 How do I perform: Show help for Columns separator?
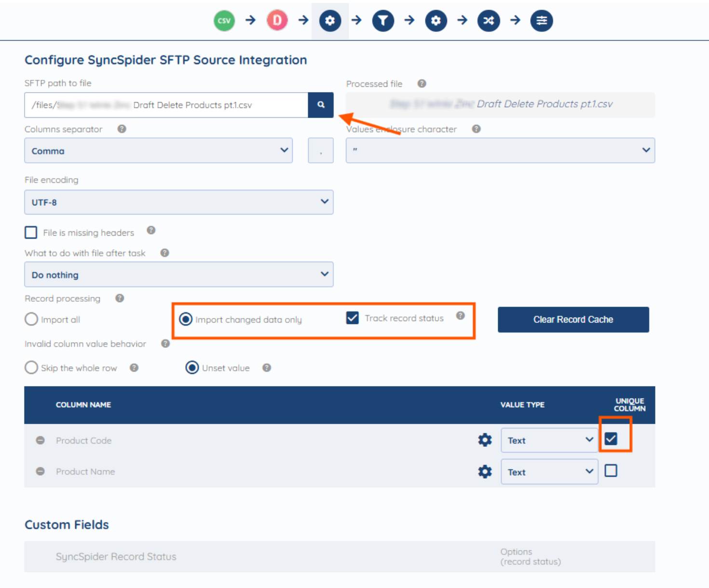pyautogui.click(x=122, y=129)
